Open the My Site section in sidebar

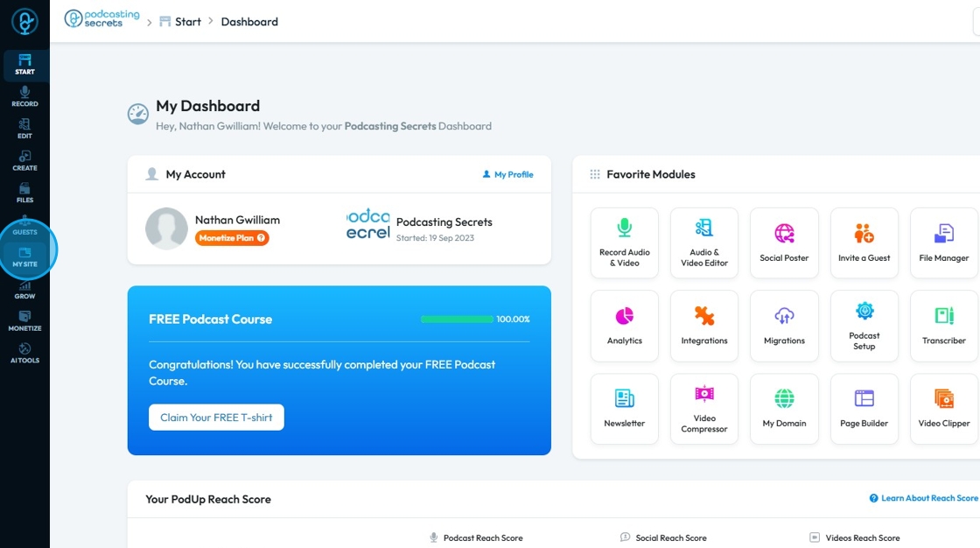[x=25, y=257]
